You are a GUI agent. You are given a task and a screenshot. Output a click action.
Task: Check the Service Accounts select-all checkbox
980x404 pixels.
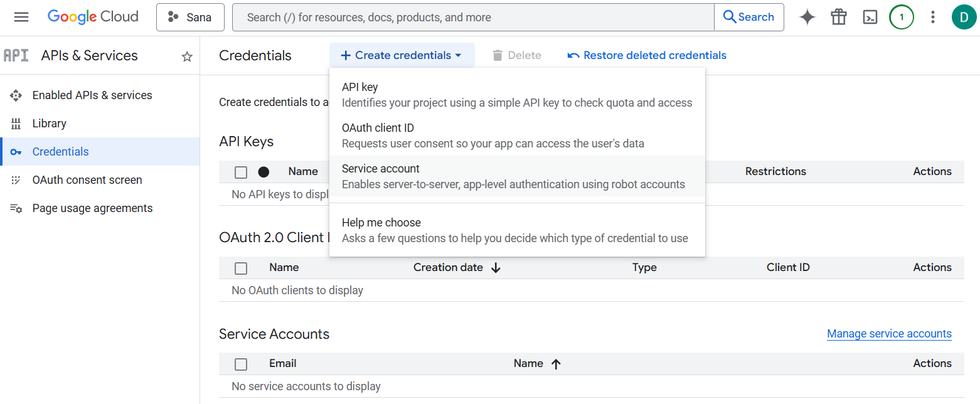pyautogui.click(x=241, y=364)
